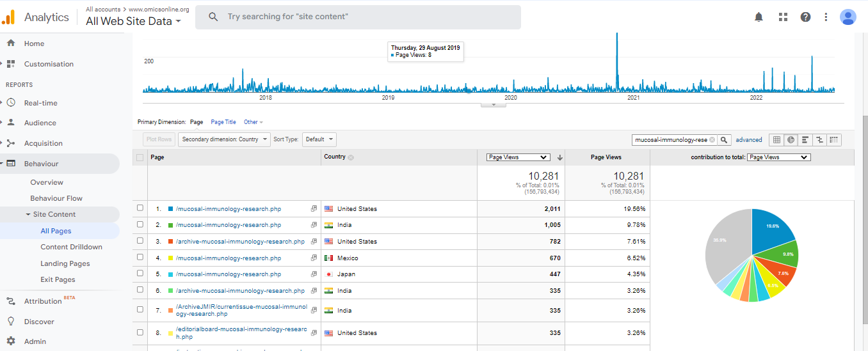Open the All Web Site Data view selector
This screenshot has height=351, width=868.
tap(133, 21)
